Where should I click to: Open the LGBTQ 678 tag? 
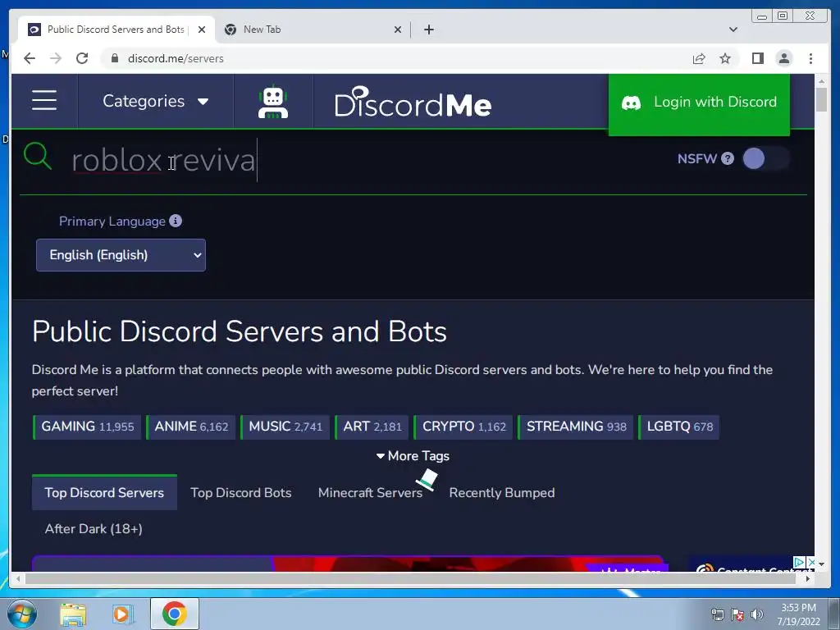pyautogui.click(x=679, y=427)
